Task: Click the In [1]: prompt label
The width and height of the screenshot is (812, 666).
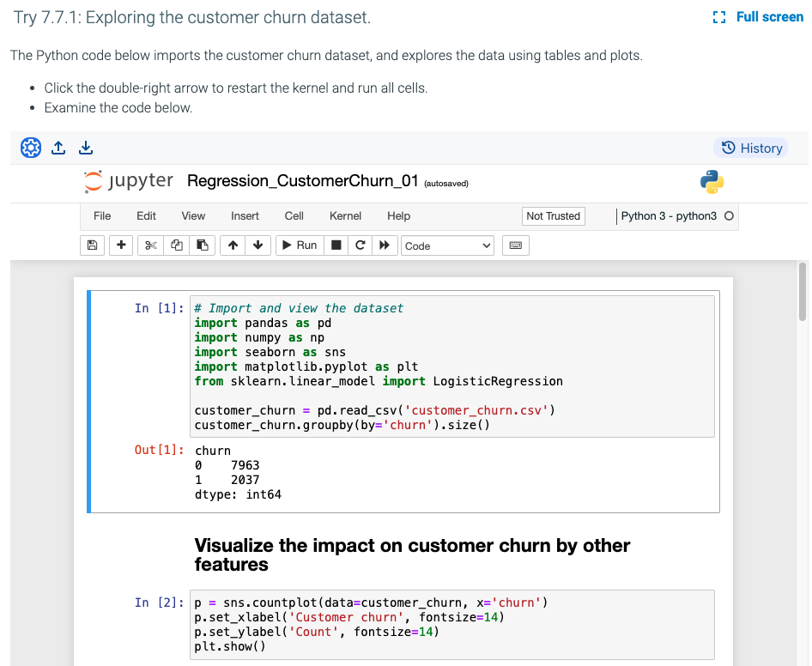Action: coord(160,308)
